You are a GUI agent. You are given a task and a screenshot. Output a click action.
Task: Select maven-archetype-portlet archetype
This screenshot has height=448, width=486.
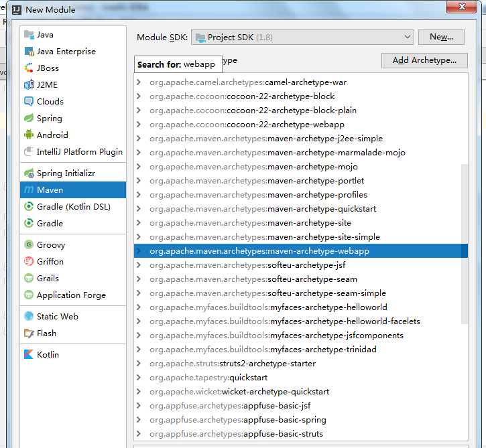click(301, 181)
